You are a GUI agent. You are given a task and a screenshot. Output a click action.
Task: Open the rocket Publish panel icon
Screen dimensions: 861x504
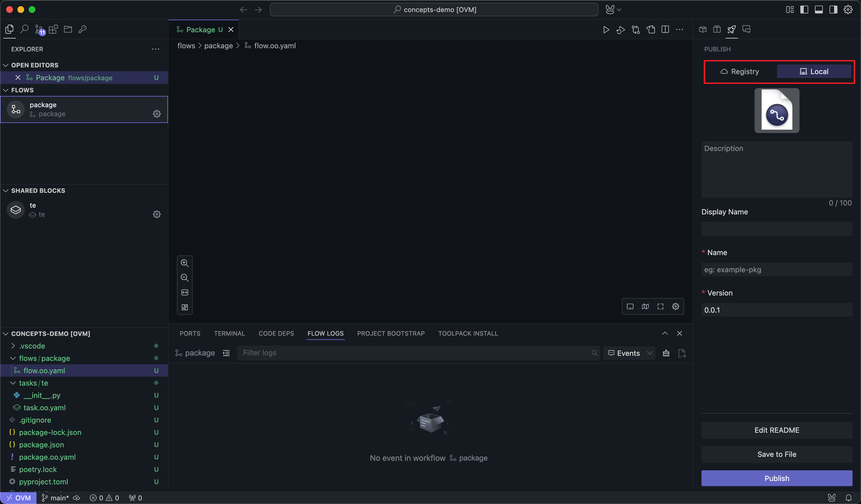(x=732, y=29)
